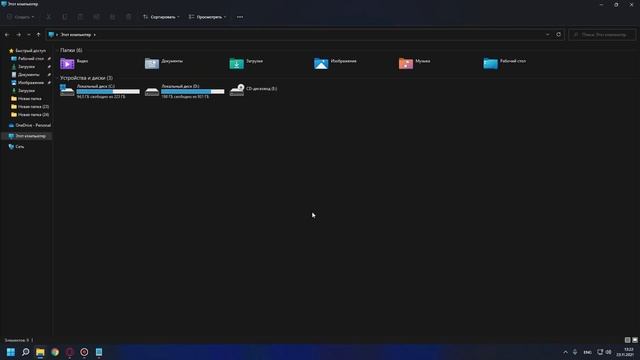Screen dimensions: 640x360
Task: Open the green Загрузки folder in Папки
Action: point(246,63)
